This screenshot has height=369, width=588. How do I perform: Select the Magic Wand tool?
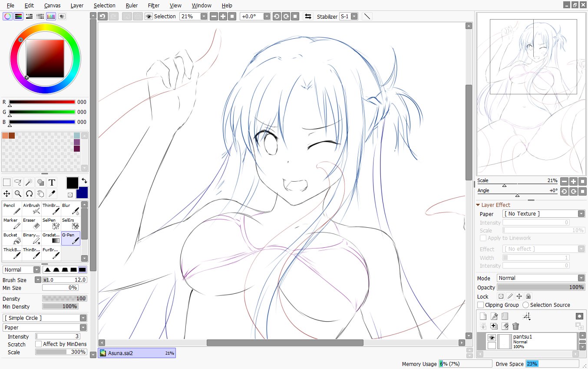tap(29, 182)
